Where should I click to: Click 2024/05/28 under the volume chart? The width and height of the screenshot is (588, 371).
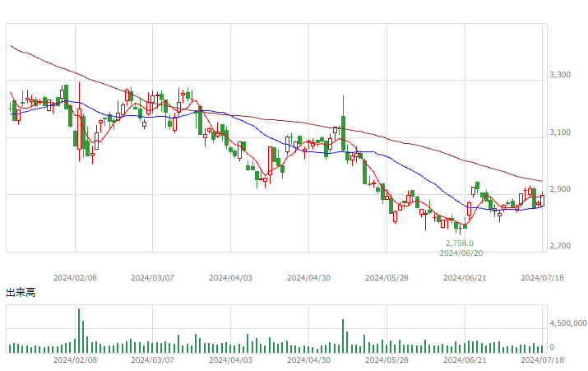[x=387, y=360]
